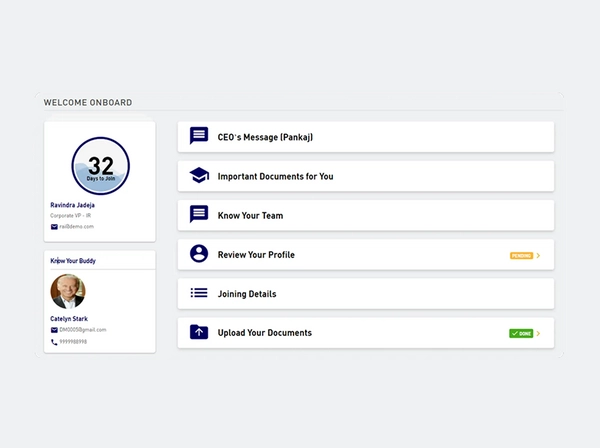
Task: Click the Upload Your Documents folder icon
Action: (x=199, y=332)
